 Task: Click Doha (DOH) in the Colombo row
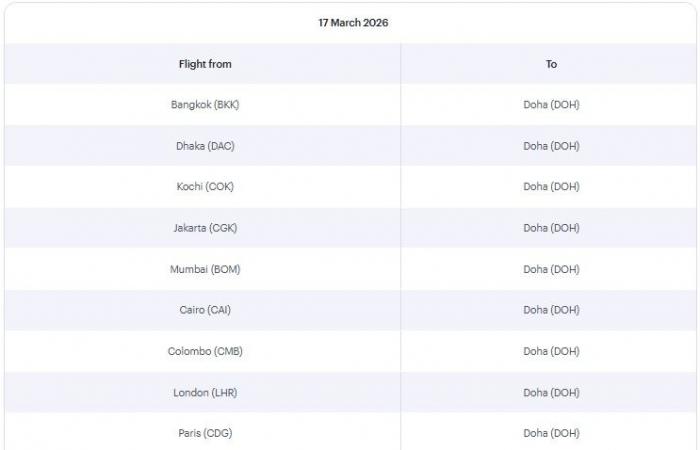[x=551, y=351]
